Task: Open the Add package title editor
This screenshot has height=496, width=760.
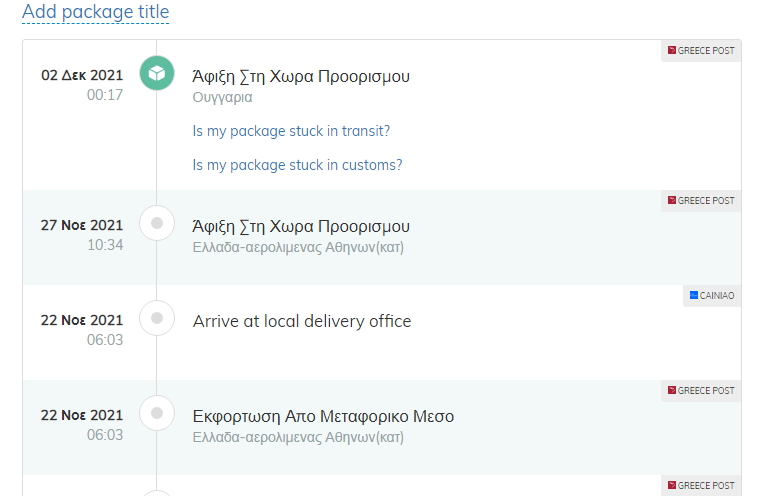Action: click(x=95, y=12)
